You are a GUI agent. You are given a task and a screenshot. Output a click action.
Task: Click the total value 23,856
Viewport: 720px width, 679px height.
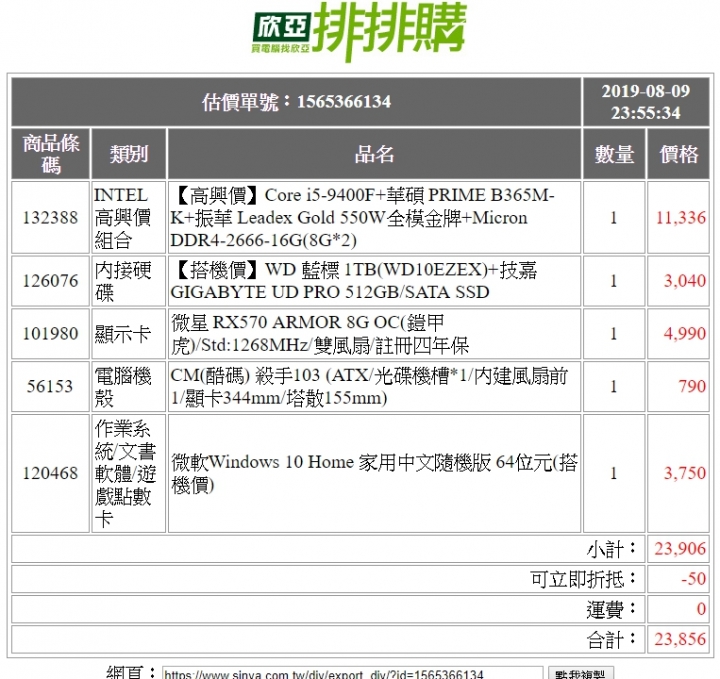tap(680, 639)
